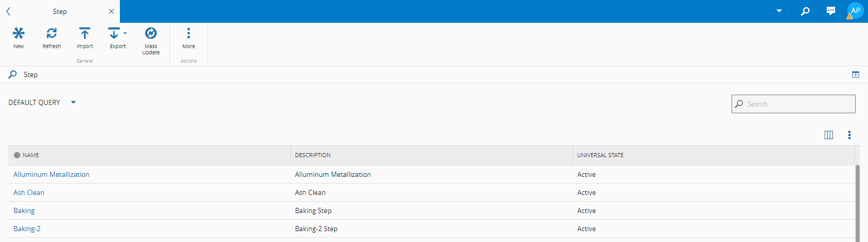Open the Mass Update tool
This screenshot has width=868, height=242.
(151, 34)
